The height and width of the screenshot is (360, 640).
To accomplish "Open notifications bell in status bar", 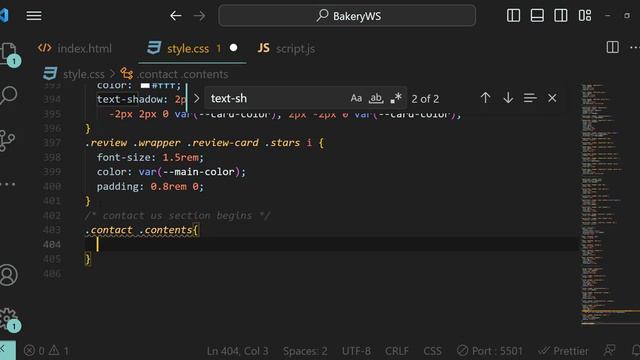I will tap(635, 350).
